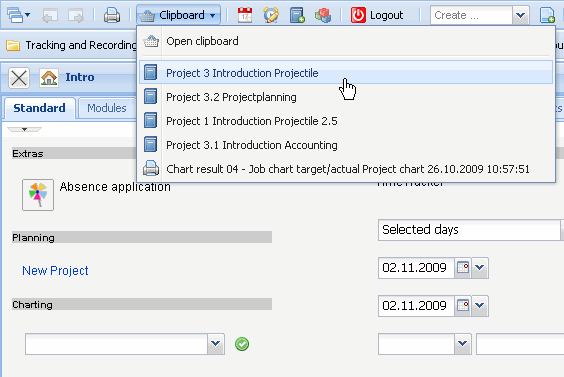Click the printer icon in toolbar
The height and width of the screenshot is (377, 564).
point(112,15)
